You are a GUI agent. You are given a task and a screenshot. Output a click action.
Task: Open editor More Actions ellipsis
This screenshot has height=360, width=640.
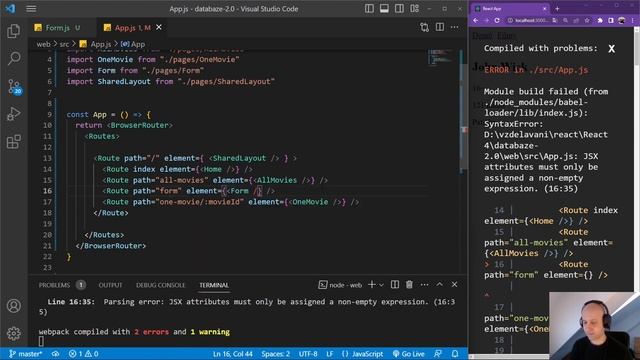coord(454,27)
